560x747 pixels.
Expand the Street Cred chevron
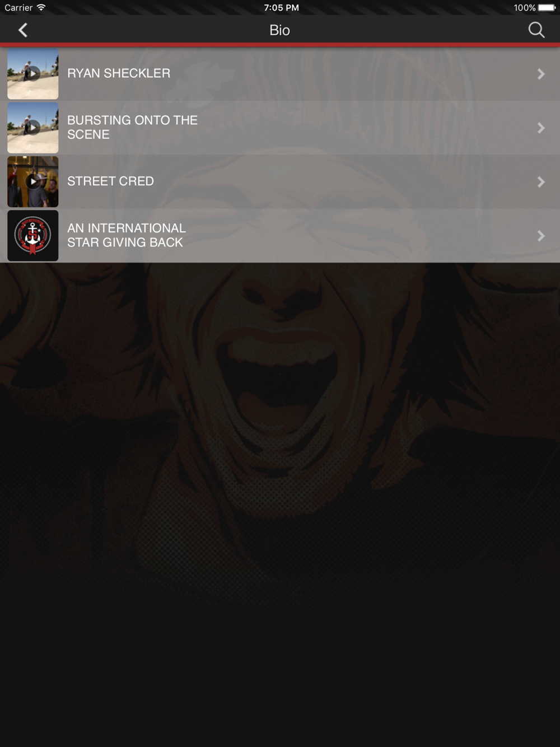541,182
